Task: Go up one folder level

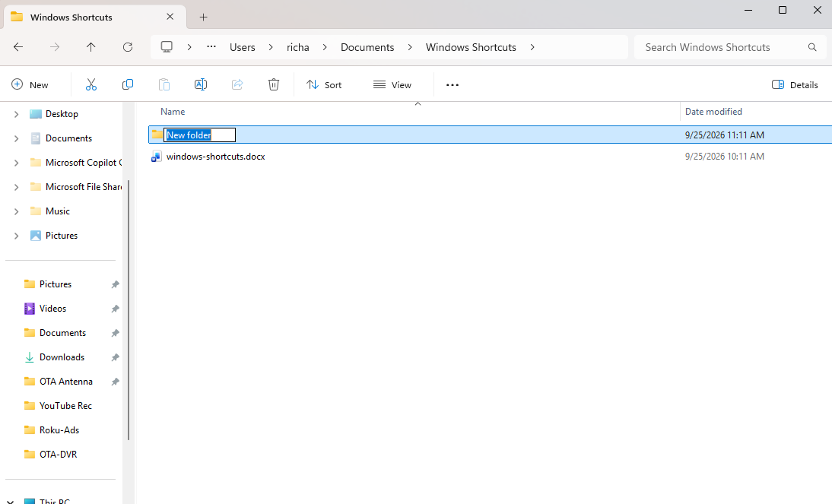Action: (x=91, y=47)
